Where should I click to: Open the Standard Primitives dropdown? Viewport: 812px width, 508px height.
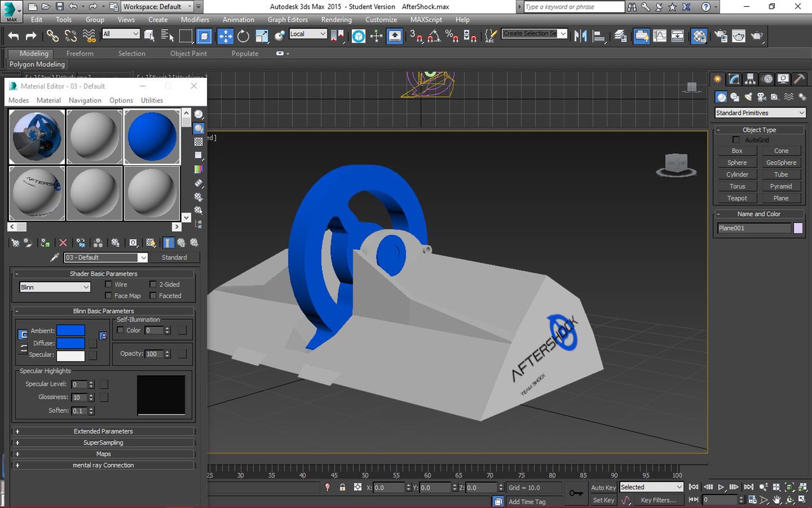pyautogui.click(x=760, y=112)
